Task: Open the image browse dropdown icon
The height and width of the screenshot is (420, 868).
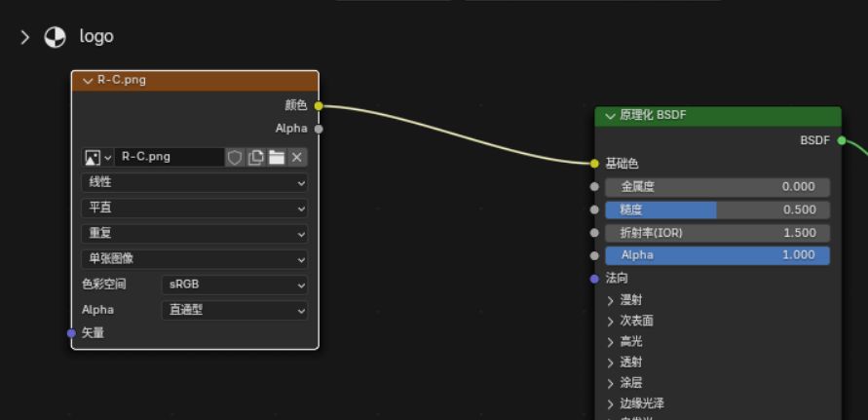Action: click(x=98, y=157)
